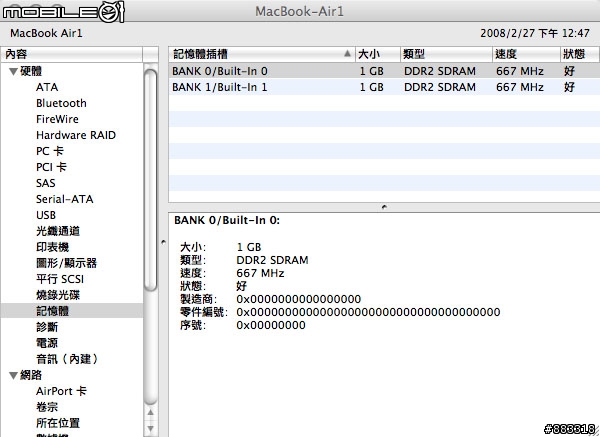Click the date 2008/2/27 下午 12:47
600x437 pixels.
(x=535, y=33)
